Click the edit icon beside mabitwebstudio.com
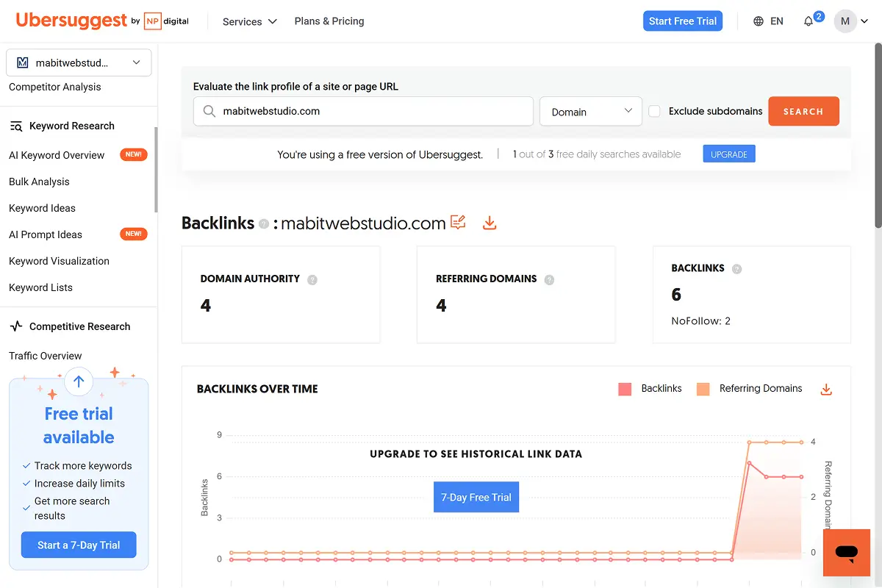 click(458, 222)
